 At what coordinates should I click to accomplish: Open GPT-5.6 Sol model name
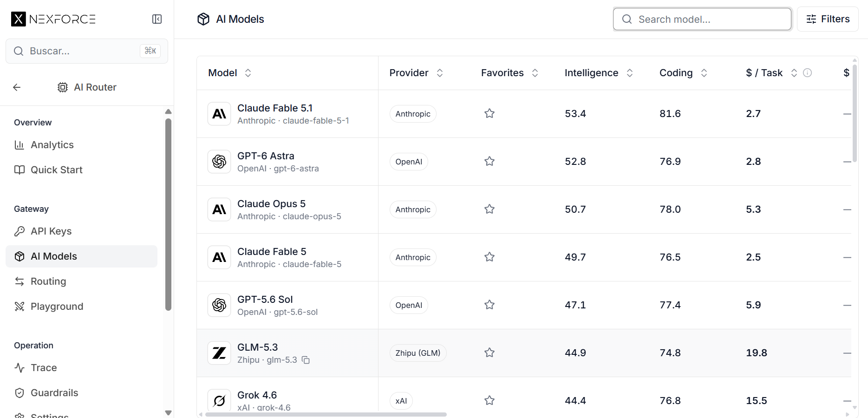click(x=265, y=300)
